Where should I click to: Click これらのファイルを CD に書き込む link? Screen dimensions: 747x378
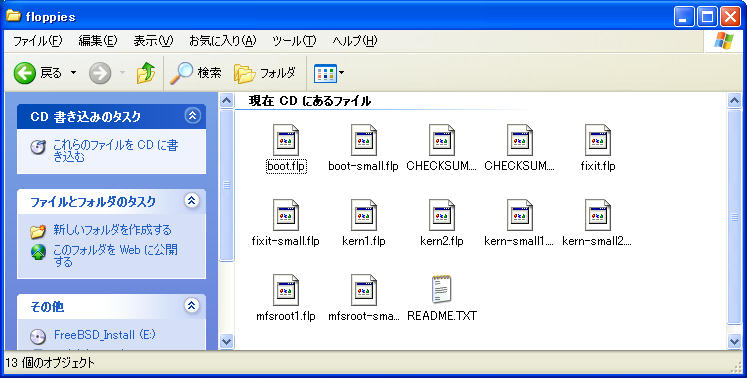115,151
